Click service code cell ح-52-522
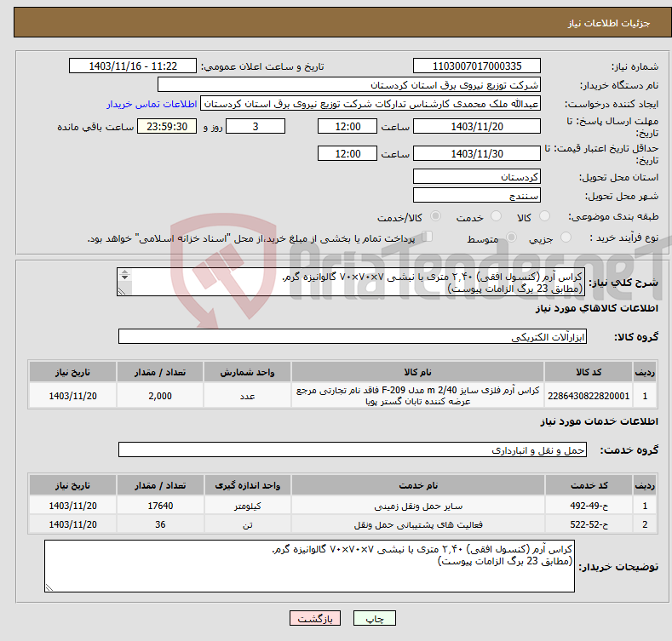 589,524
